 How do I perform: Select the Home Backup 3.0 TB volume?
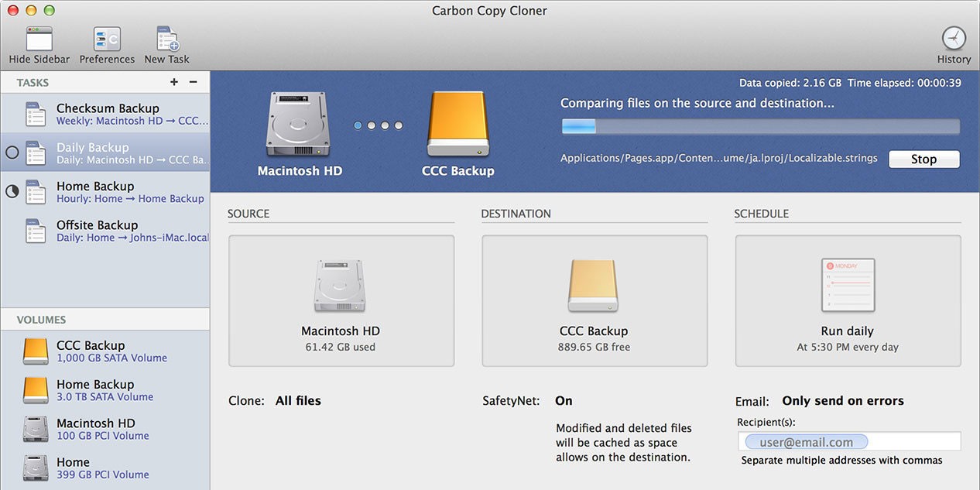pos(105,389)
